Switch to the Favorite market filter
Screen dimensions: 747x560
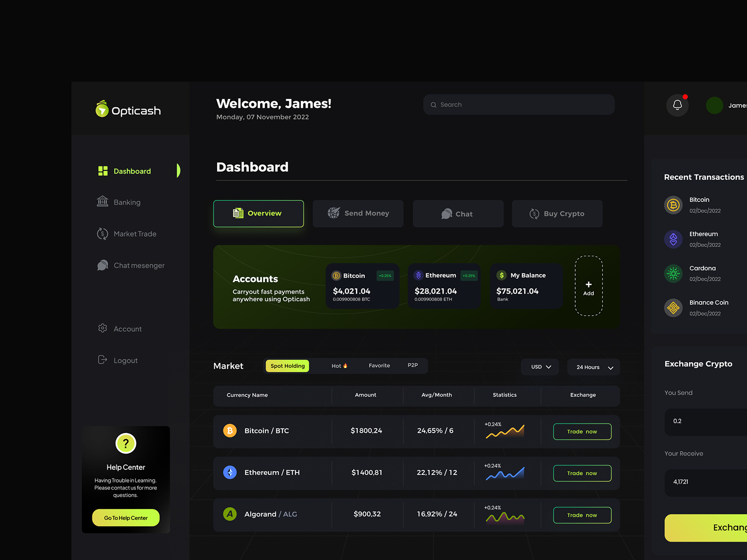(x=379, y=365)
